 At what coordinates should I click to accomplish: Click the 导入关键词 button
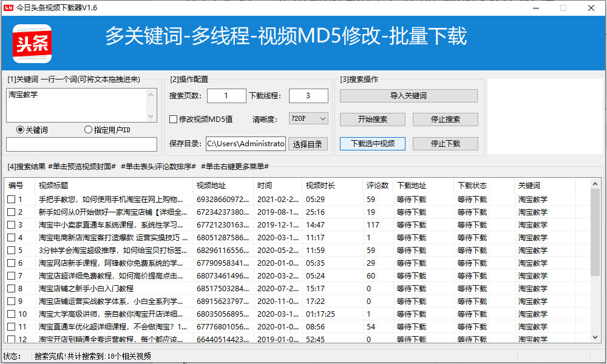pos(409,96)
